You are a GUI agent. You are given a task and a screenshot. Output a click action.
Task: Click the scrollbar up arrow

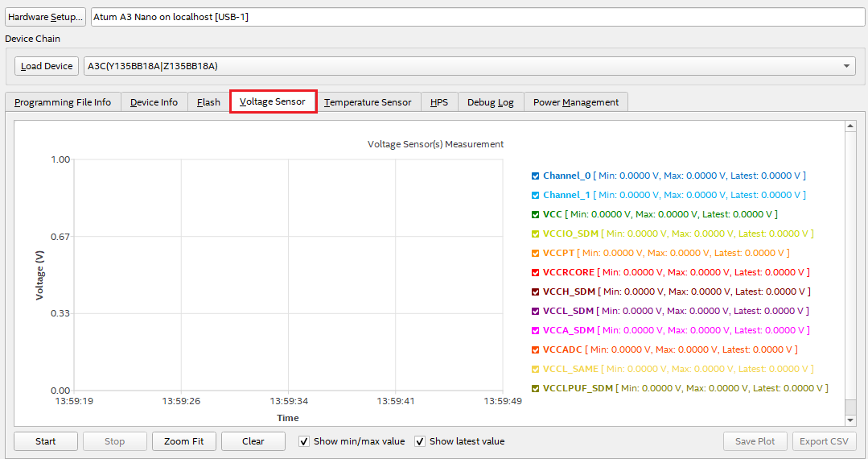(x=850, y=127)
